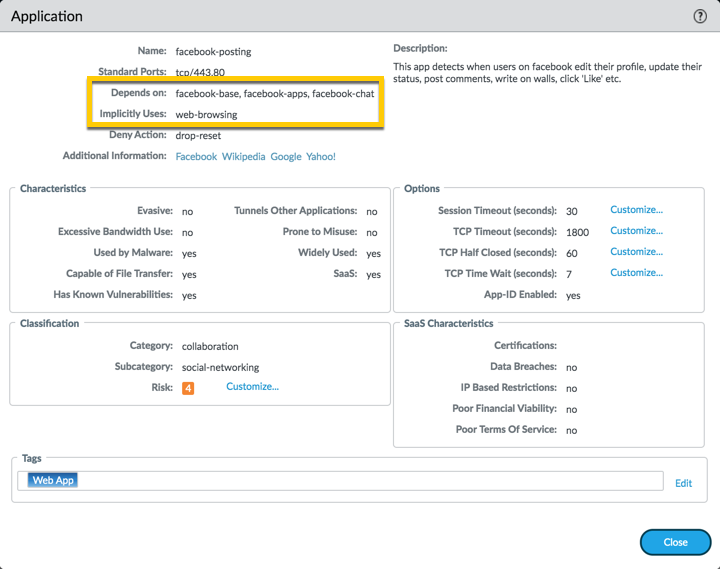Click the Capable of File Transfer yes value
The width and height of the screenshot is (720, 569).
click(189, 275)
